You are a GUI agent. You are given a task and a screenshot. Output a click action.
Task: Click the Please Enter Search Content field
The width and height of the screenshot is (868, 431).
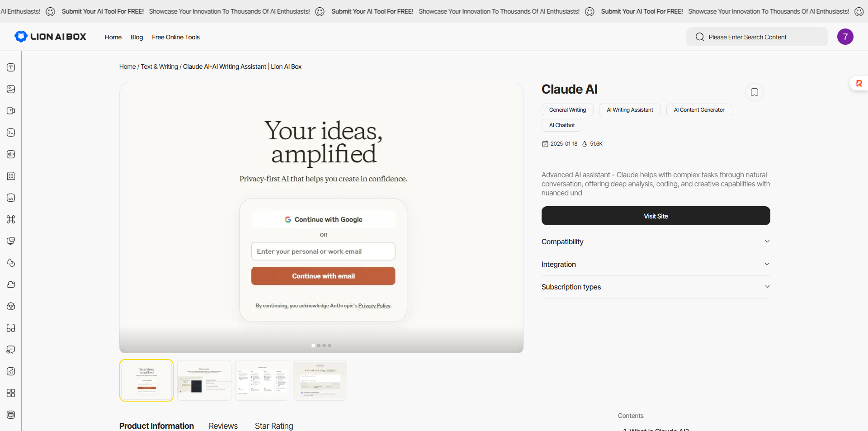(x=757, y=37)
